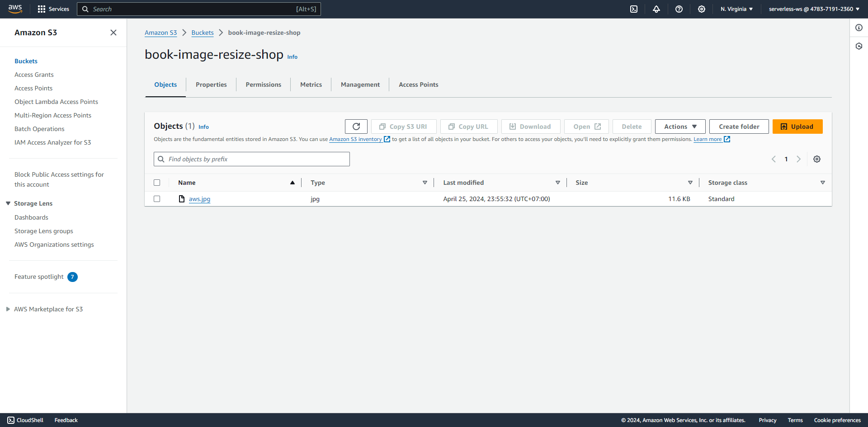Go to previous page of objects
The width and height of the screenshot is (868, 427).
(x=774, y=159)
